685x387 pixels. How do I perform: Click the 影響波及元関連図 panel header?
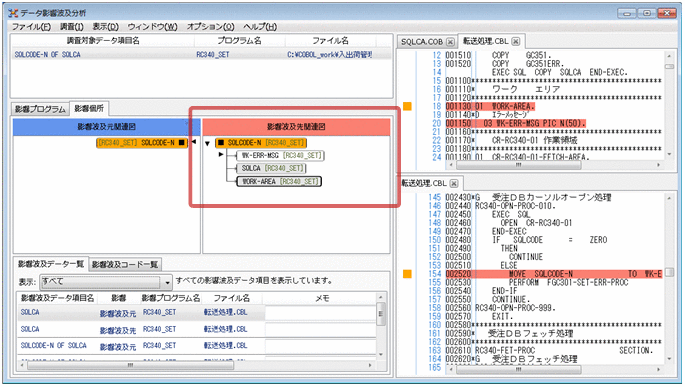(107, 127)
